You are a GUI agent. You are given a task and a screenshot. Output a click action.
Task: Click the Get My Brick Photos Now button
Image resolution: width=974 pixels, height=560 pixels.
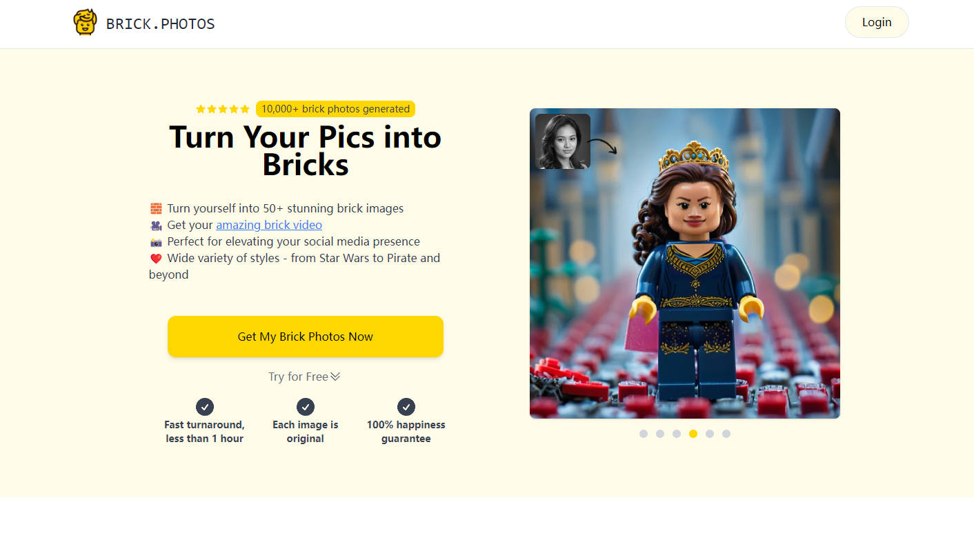pos(305,337)
